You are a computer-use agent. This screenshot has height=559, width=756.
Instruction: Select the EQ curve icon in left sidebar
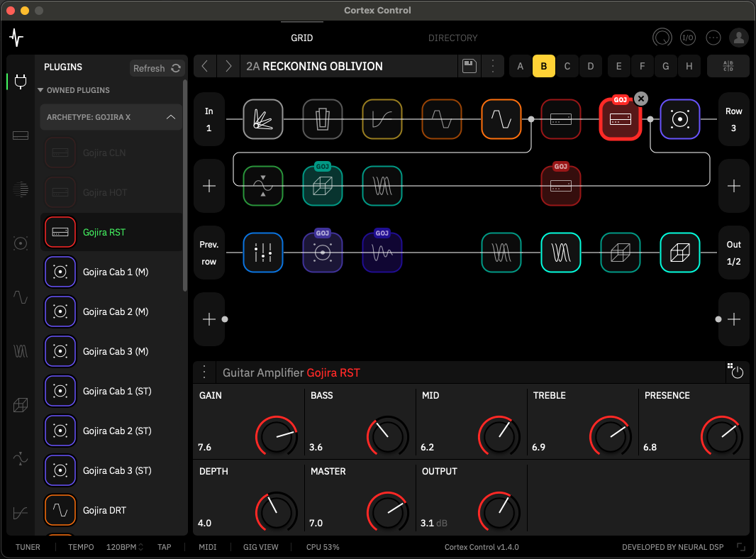pos(20,513)
